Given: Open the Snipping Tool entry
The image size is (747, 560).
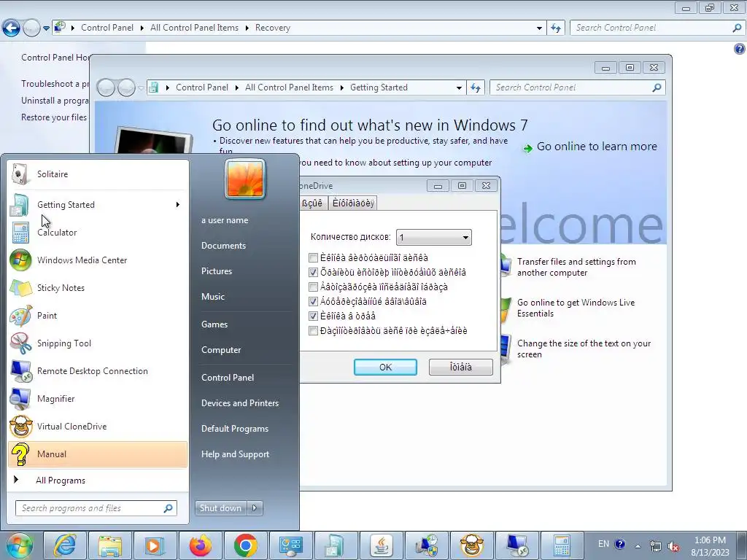Looking at the screenshot, I should [98, 343].
